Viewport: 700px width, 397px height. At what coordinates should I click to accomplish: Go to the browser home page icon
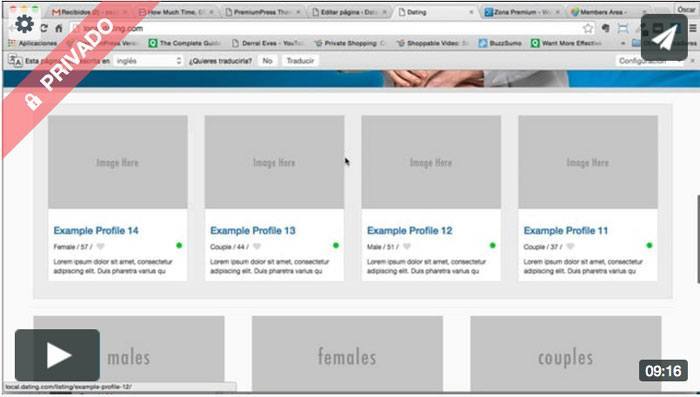[58, 28]
